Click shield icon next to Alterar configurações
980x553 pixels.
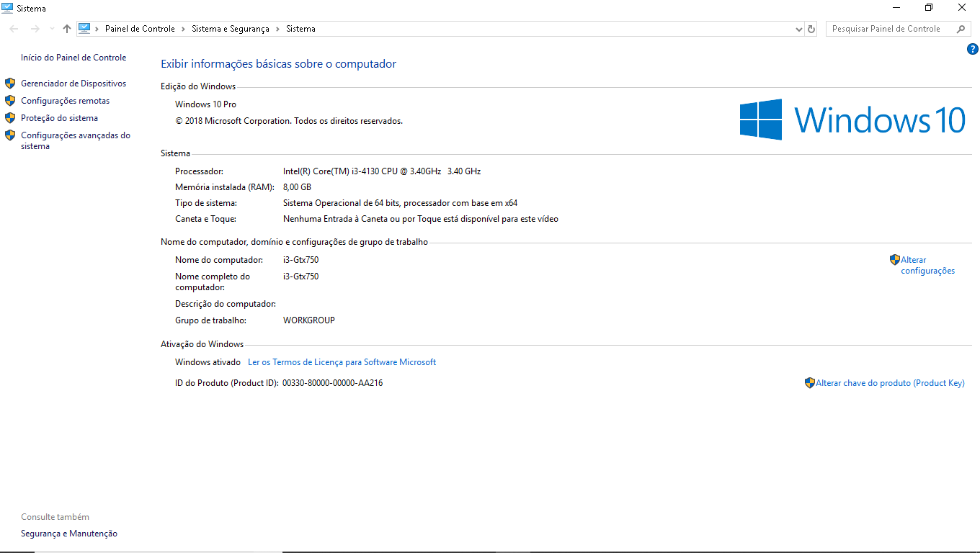click(895, 260)
